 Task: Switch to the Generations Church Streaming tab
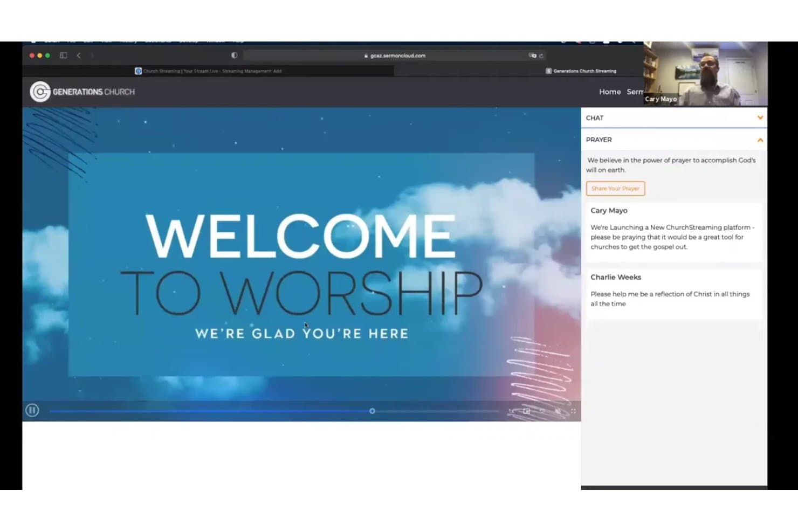[581, 71]
